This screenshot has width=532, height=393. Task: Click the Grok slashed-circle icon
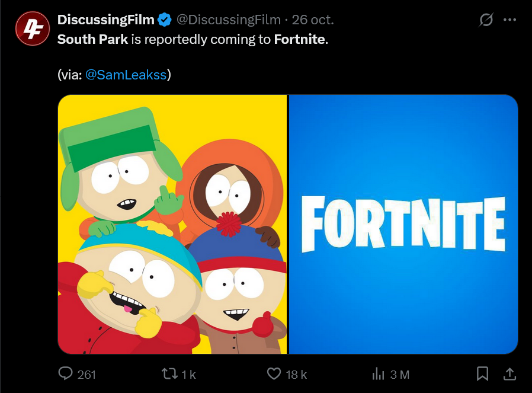[x=486, y=20]
